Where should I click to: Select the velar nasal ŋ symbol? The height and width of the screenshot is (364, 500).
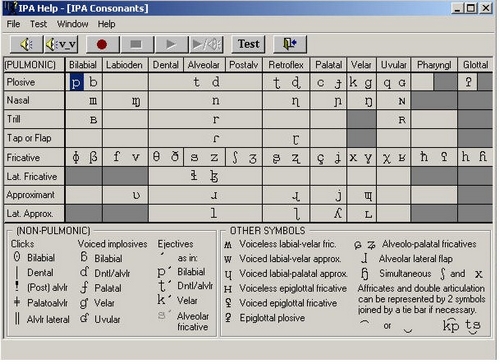click(368, 102)
